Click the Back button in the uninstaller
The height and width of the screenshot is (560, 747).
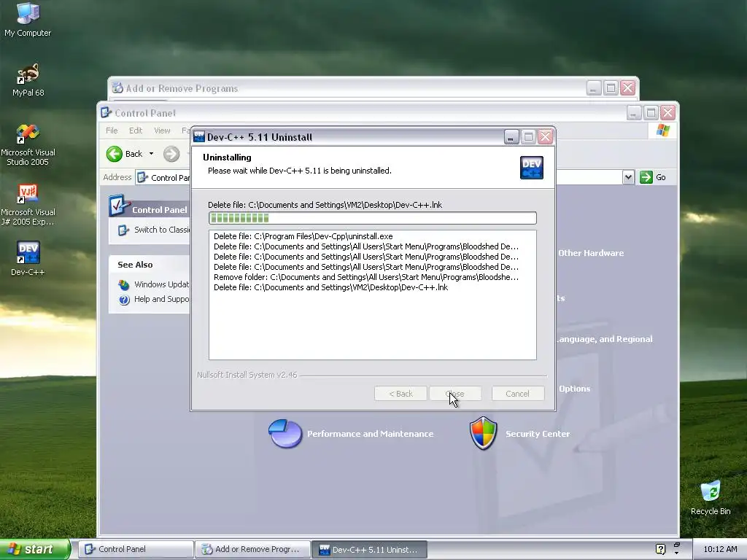400,393
